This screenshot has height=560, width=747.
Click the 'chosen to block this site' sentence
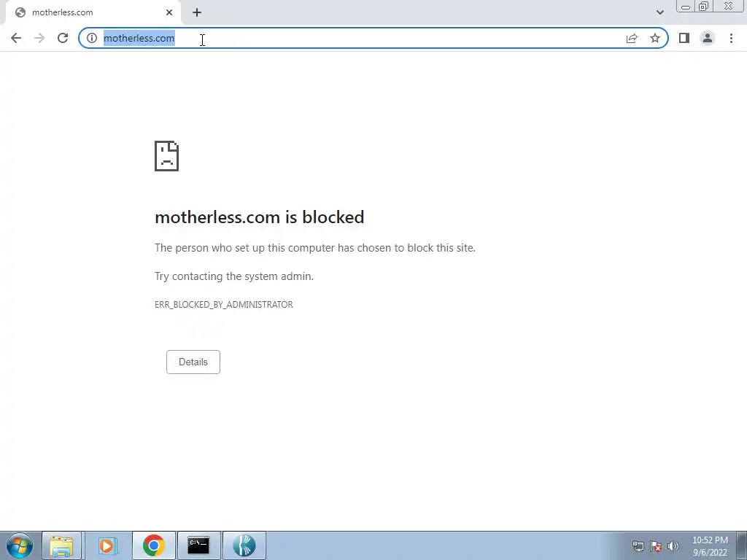[315, 248]
